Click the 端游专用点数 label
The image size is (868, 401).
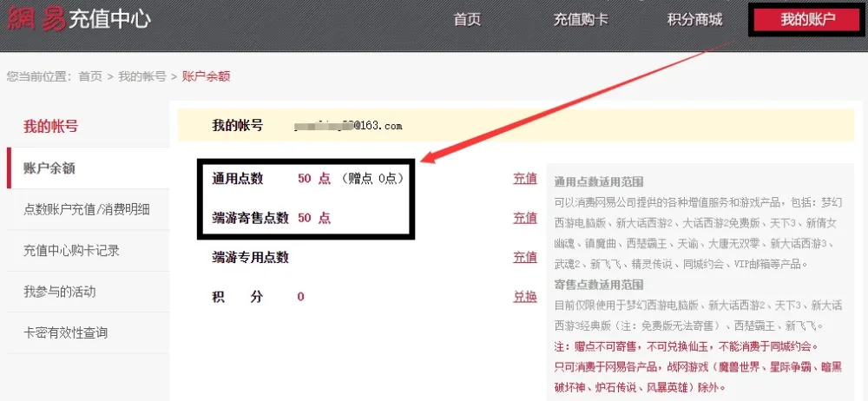[250, 257]
